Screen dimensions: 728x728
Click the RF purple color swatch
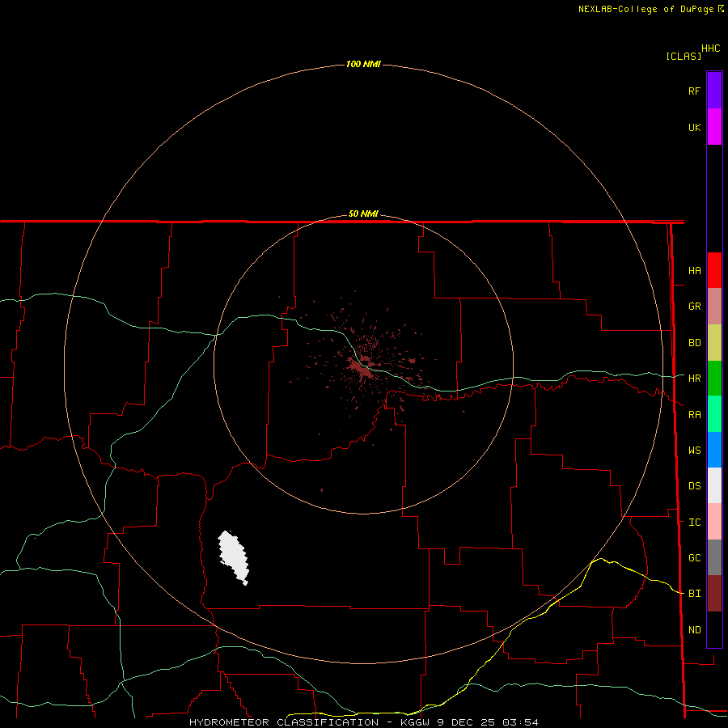[714, 91]
